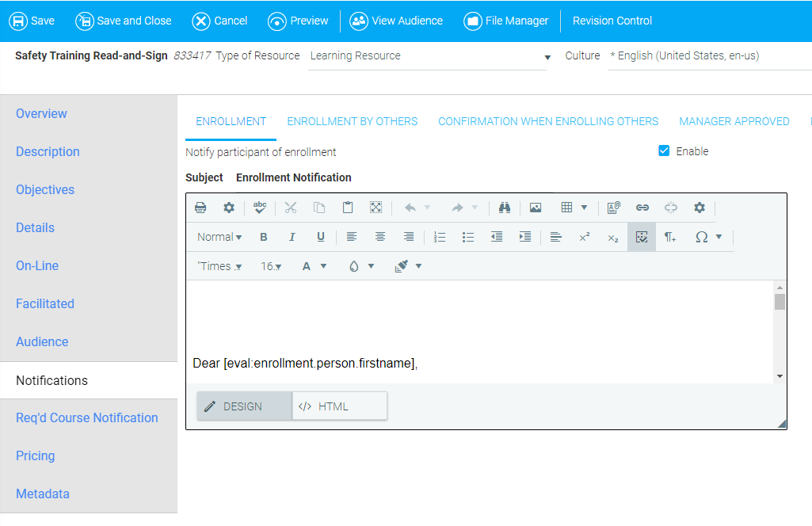Switch editor to HTML view

[339, 406]
